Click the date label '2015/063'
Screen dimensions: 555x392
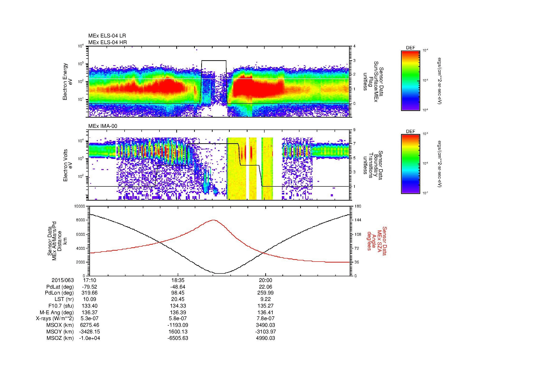pyautogui.click(x=63, y=280)
